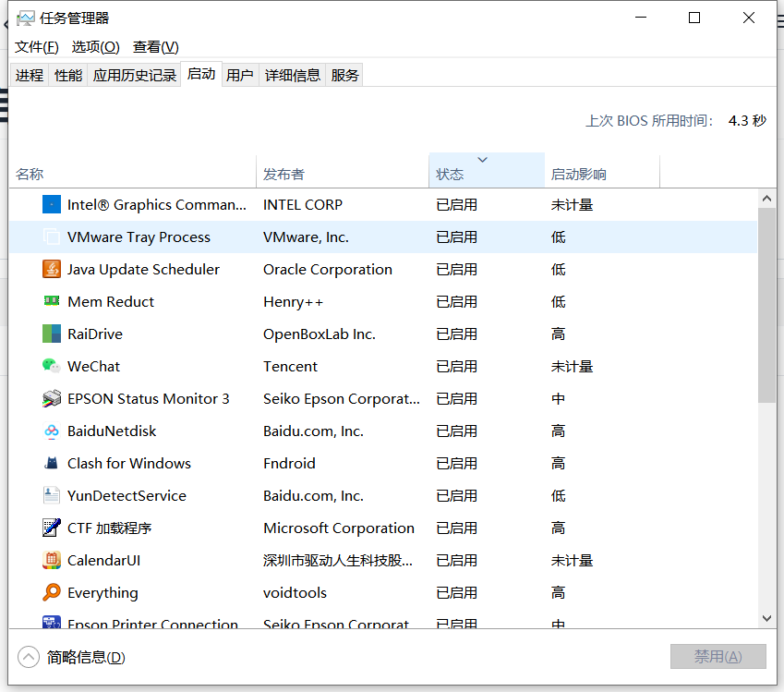Screen dimensions: 784x692
Task: Select the Everything row name
Action: pos(103,593)
